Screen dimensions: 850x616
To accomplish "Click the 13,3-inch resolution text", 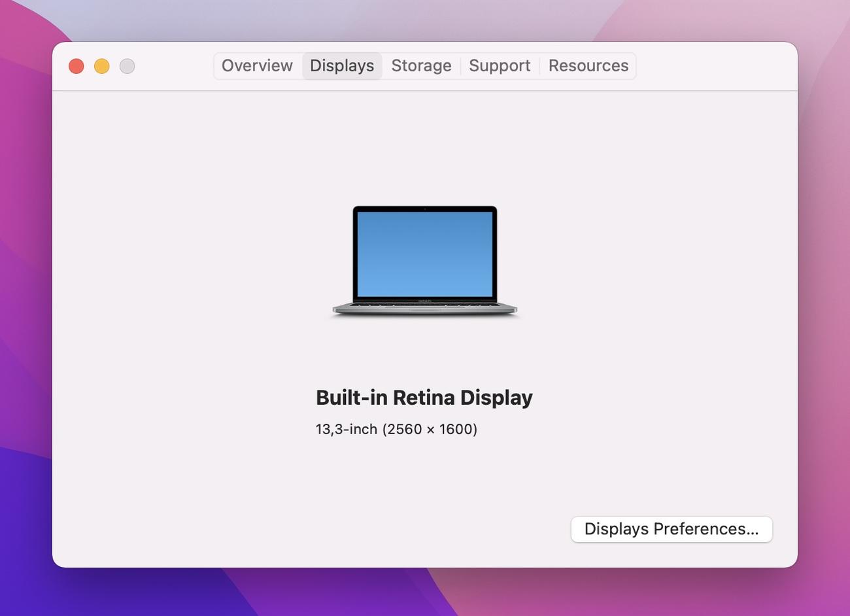I will coord(396,429).
